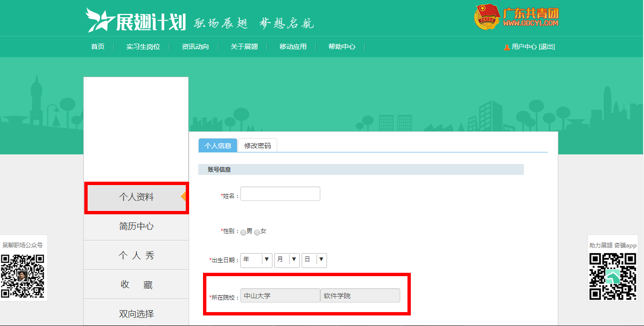Open 简历中心 in the left sidebar
Image resolution: width=644 pixels, height=326 pixels.
(x=136, y=226)
